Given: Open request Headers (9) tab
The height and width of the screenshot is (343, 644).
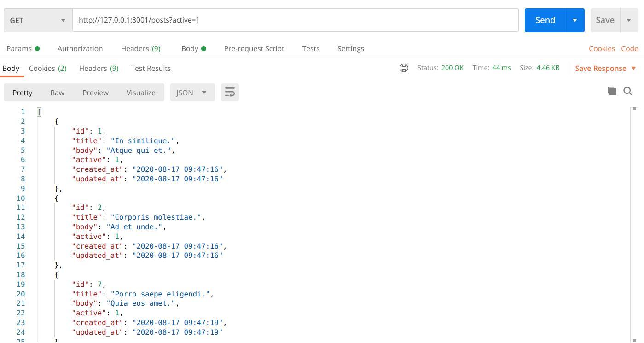Looking at the screenshot, I should coord(140,48).
